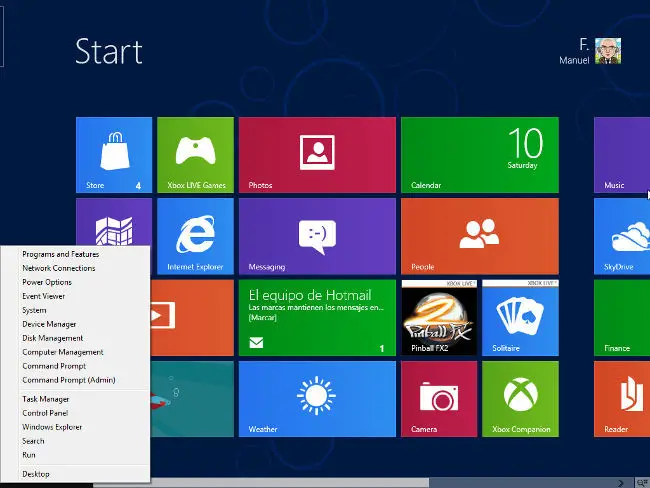Open the Weather tile
This screenshot has height=488, width=650.
point(317,399)
